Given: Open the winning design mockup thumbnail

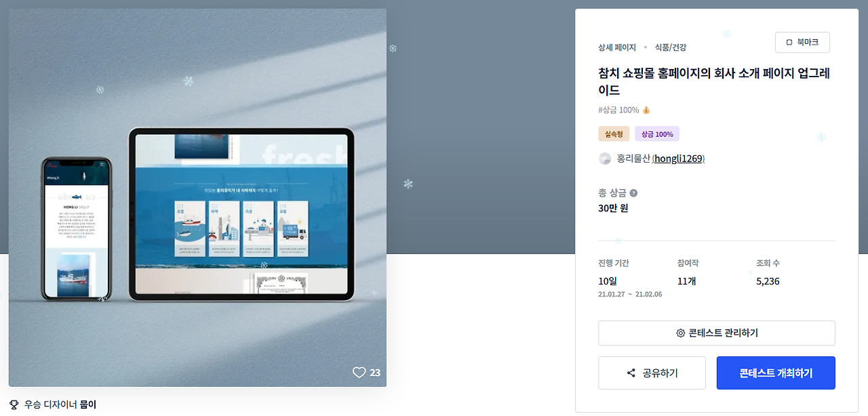Looking at the screenshot, I should (197, 198).
